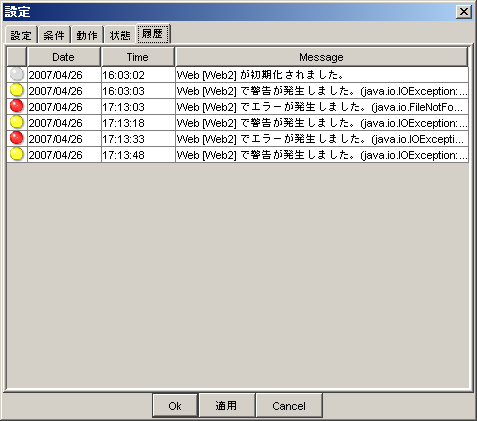Click the gray status icon at 16:03:02
Image resolution: width=477 pixels, height=421 pixels.
(x=17, y=74)
